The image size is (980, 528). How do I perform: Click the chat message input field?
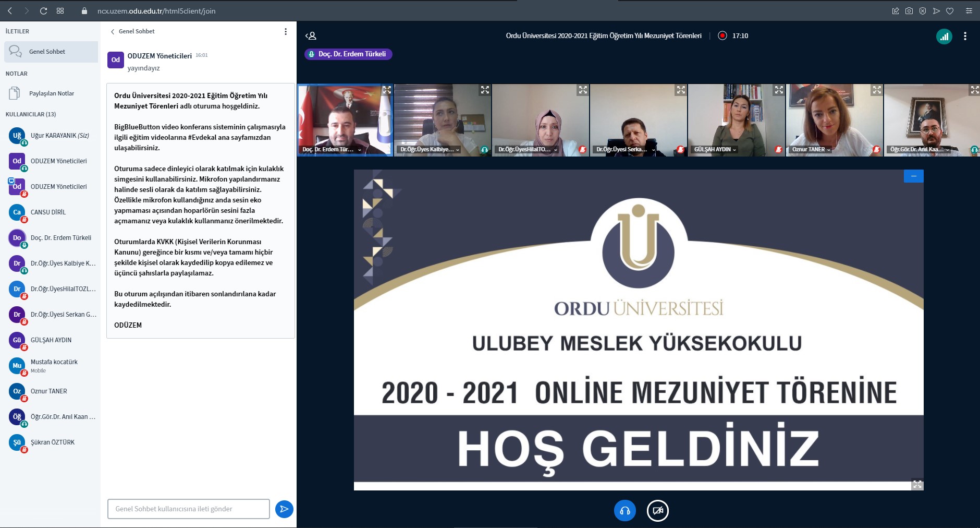(189, 509)
